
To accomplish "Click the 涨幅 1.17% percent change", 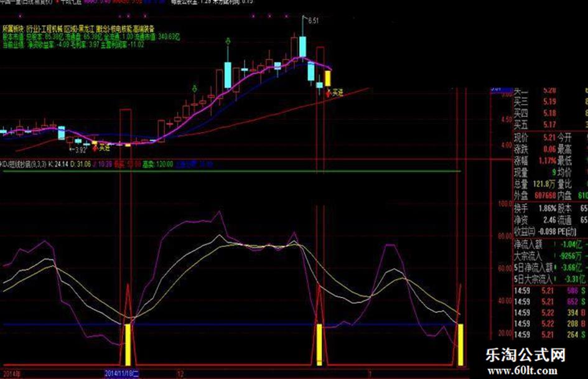I will click(547, 161).
